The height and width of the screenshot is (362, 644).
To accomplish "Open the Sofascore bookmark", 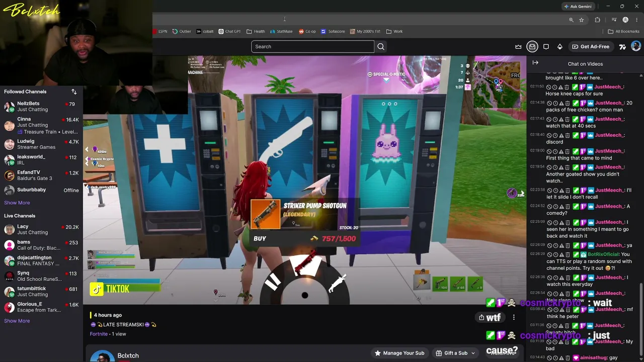I will coord(333,31).
